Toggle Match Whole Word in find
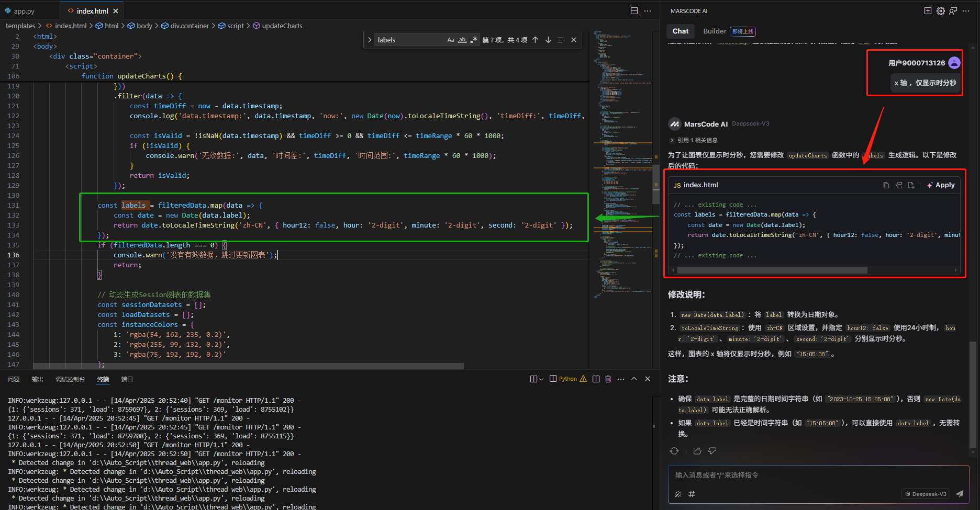The image size is (980, 510). click(x=462, y=40)
